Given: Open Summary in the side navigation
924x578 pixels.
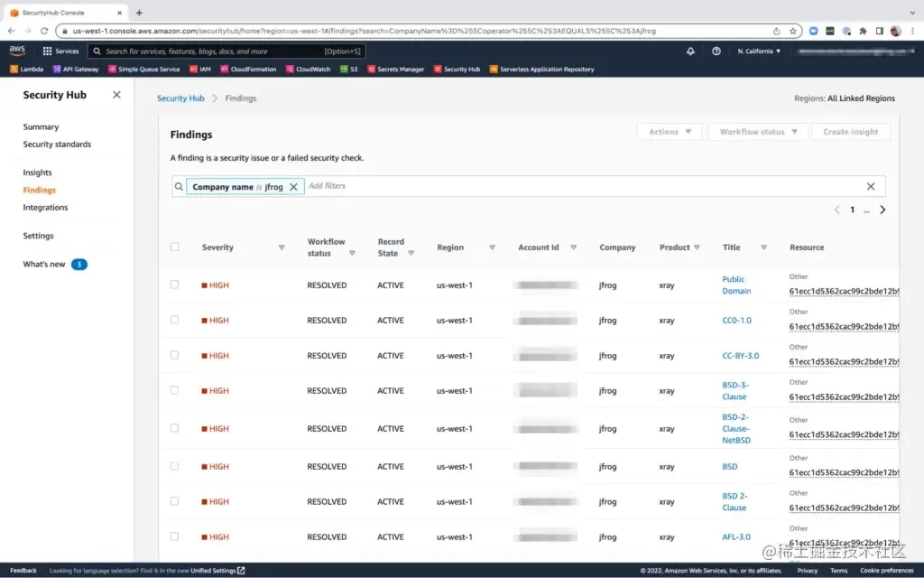Looking at the screenshot, I should (41, 126).
